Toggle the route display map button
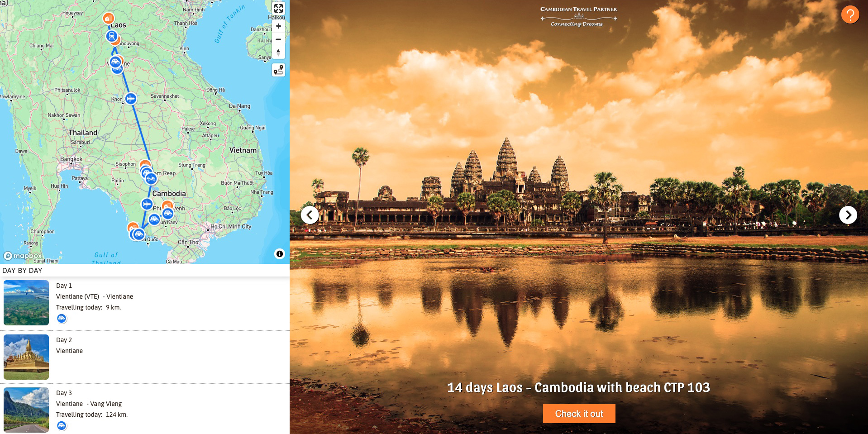The height and width of the screenshot is (434, 868). [278, 70]
